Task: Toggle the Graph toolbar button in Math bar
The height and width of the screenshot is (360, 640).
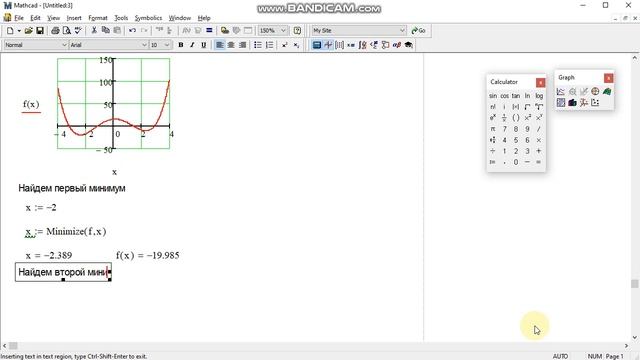Action: (x=328, y=45)
